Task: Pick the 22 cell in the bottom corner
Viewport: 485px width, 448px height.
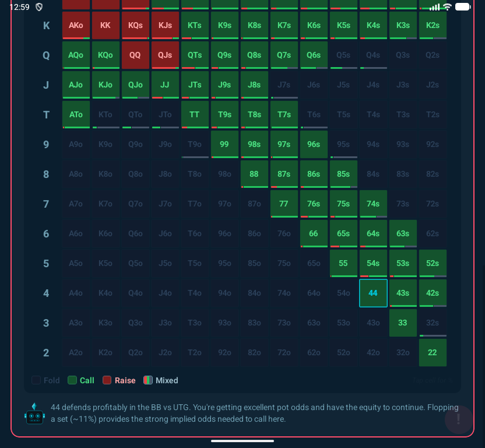Action: point(433,352)
